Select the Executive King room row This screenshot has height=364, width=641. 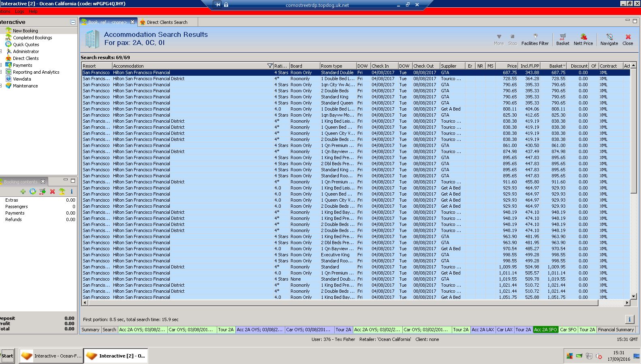point(356,255)
